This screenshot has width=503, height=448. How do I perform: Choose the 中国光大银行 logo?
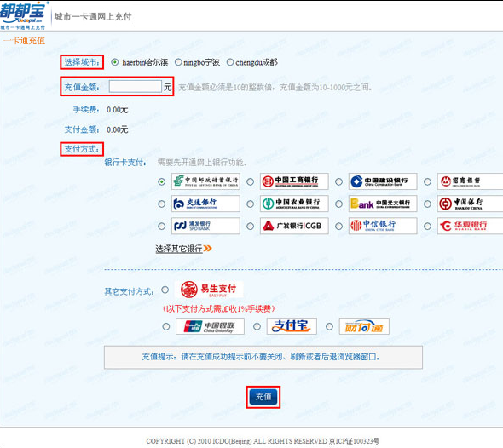(383, 204)
